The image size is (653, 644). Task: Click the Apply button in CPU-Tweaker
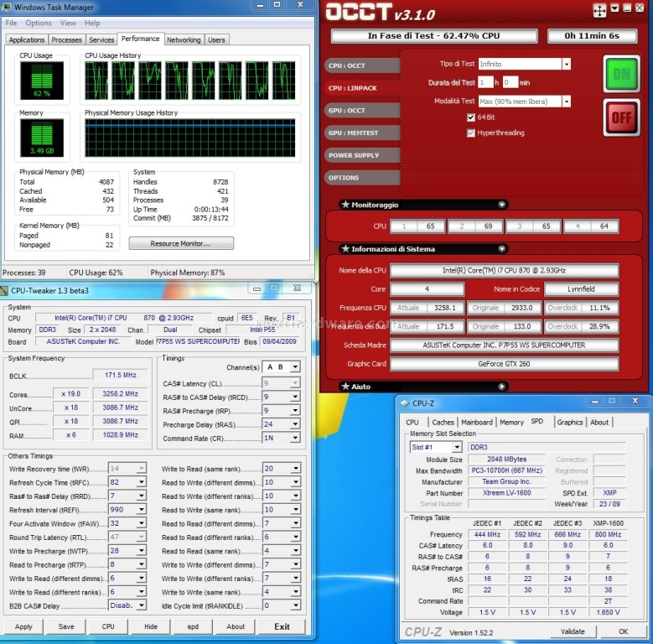point(23,626)
